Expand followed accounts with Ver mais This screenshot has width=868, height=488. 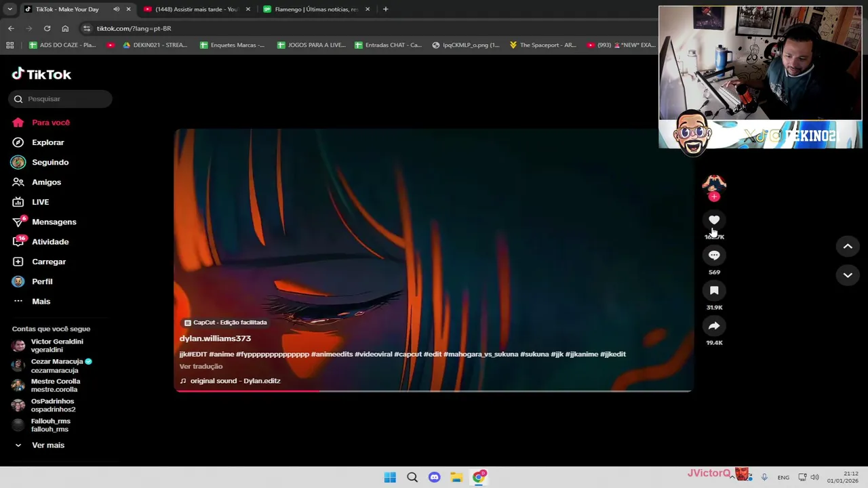pyautogui.click(x=47, y=445)
